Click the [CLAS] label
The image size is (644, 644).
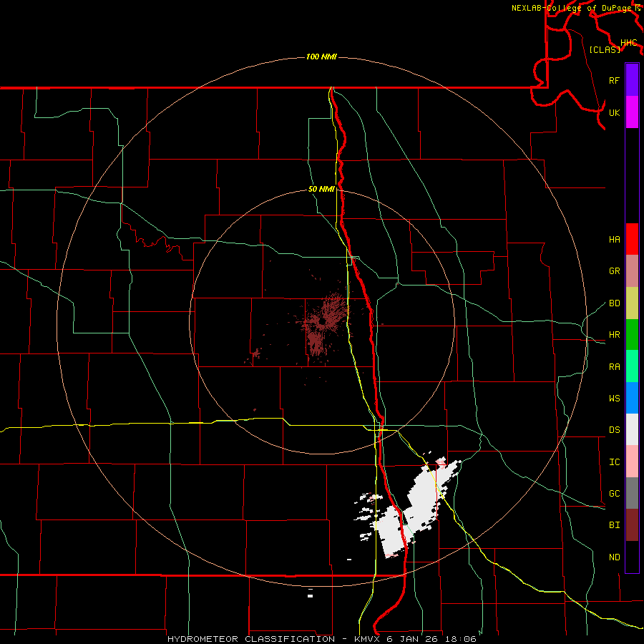[605, 49]
